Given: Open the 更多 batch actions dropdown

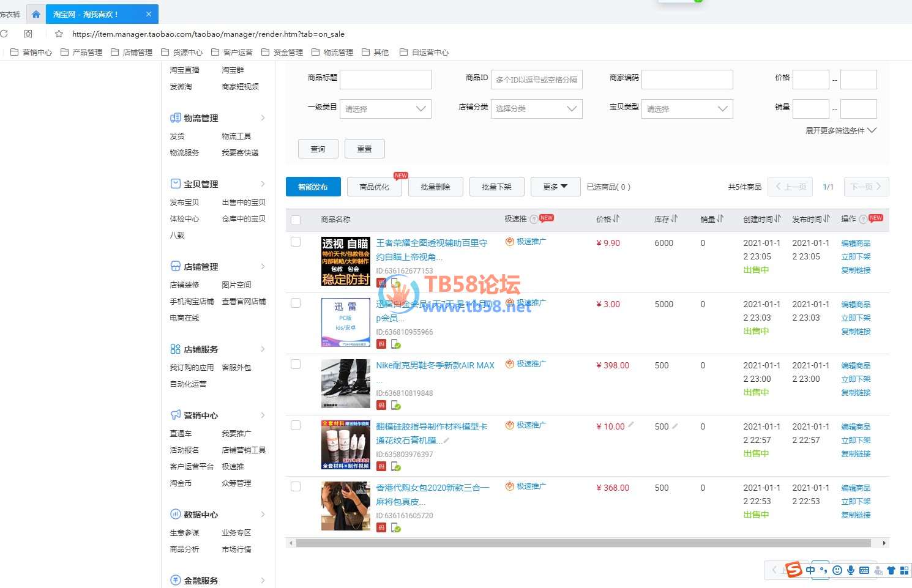Looking at the screenshot, I should [x=555, y=187].
